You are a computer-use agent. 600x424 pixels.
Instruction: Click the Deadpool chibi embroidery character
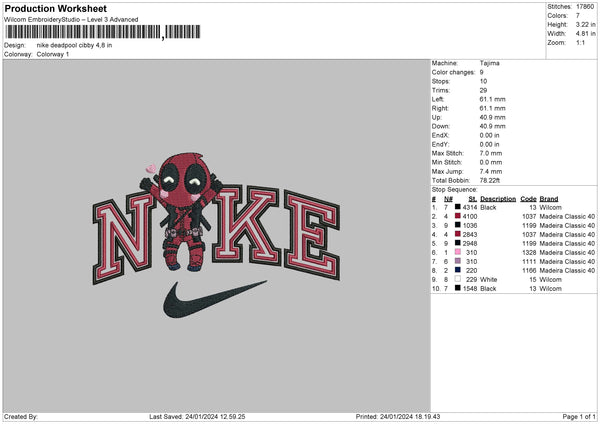[x=181, y=211]
